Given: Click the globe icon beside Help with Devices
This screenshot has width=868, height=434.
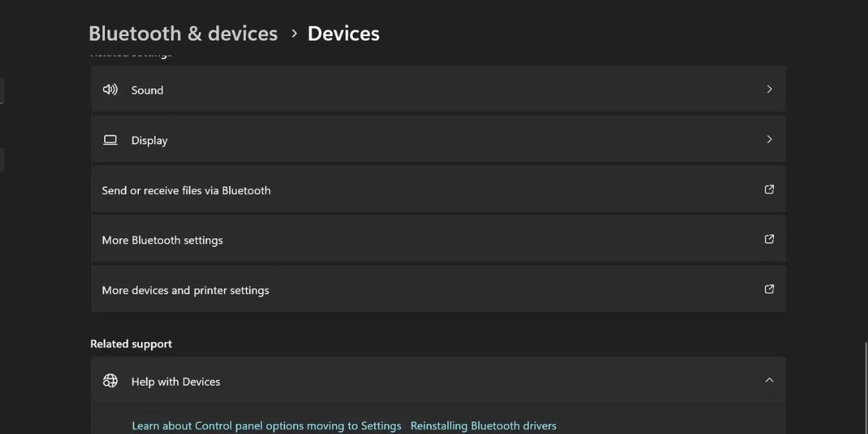Looking at the screenshot, I should 110,380.
